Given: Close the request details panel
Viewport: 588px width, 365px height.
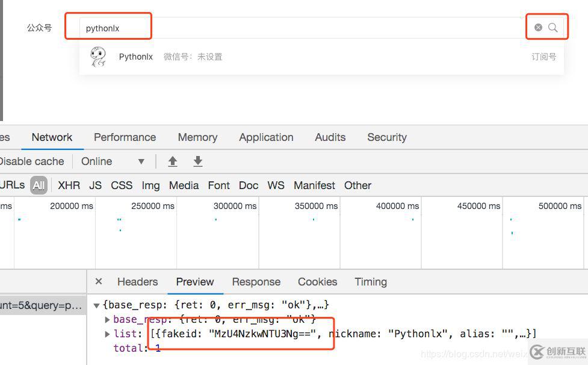Looking at the screenshot, I should [x=99, y=281].
